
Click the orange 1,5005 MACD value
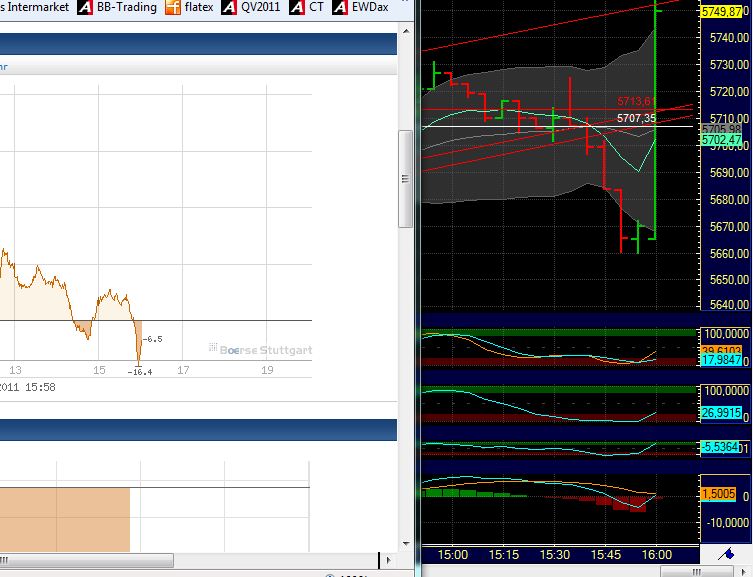[718, 494]
